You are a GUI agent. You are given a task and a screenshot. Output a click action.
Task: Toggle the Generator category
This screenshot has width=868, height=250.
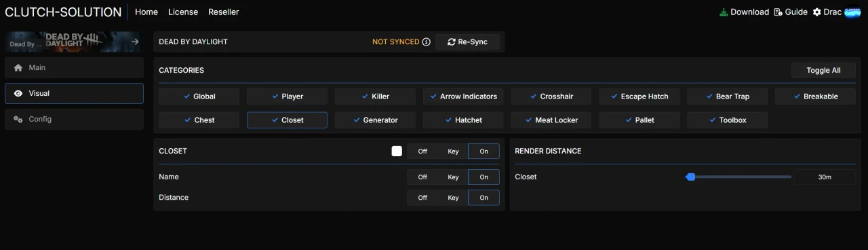375,120
